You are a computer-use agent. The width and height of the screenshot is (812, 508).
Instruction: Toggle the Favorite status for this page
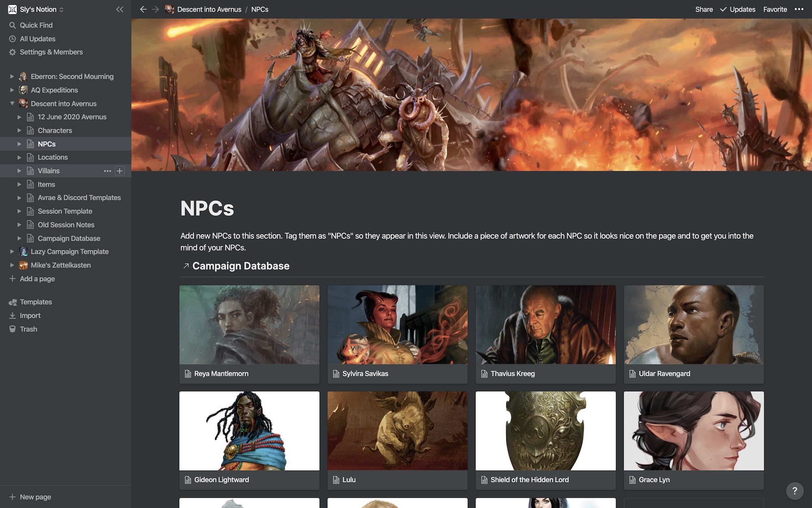click(x=775, y=9)
